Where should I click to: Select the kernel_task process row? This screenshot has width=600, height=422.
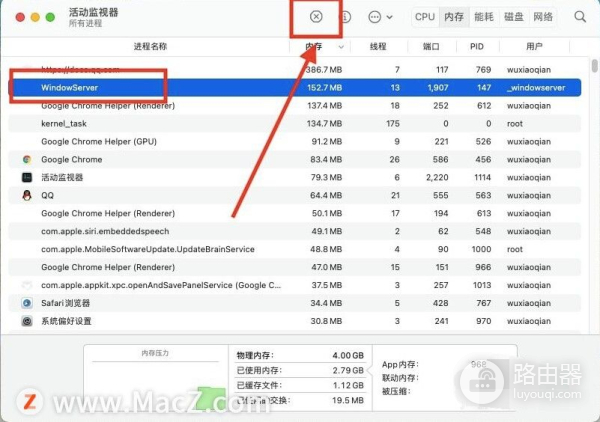[x=295, y=124]
